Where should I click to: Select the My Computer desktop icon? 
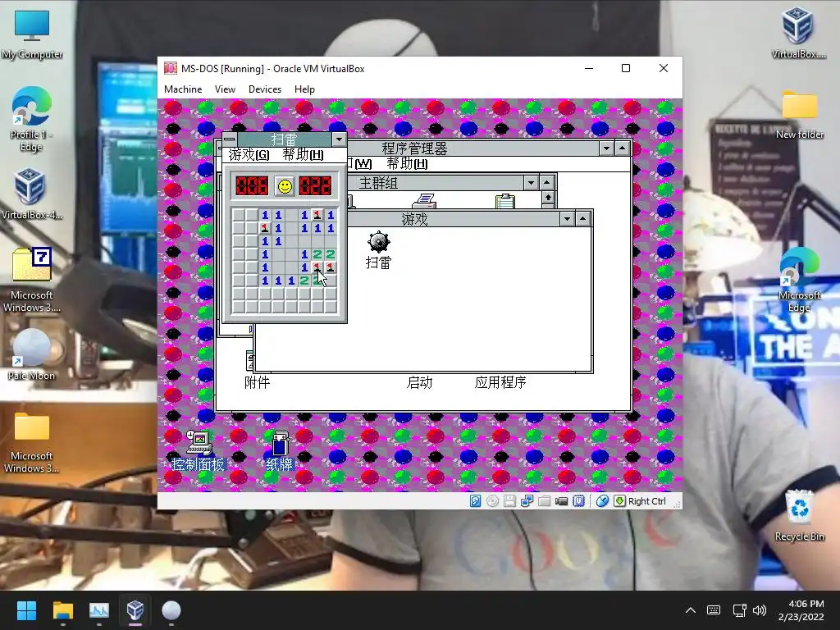[x=32, y=34]
